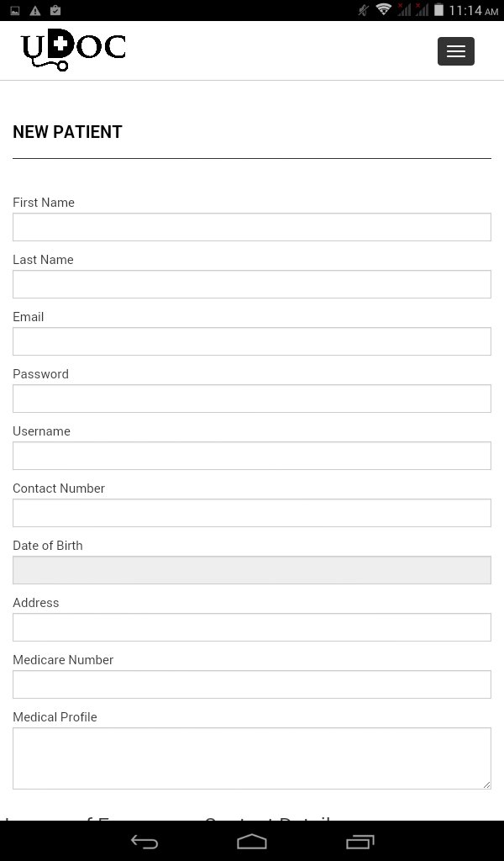The height and width of the screenshot is (861, 504).
Task: Tap the warning triangle notification icon
Action: [x=35, y=10]
